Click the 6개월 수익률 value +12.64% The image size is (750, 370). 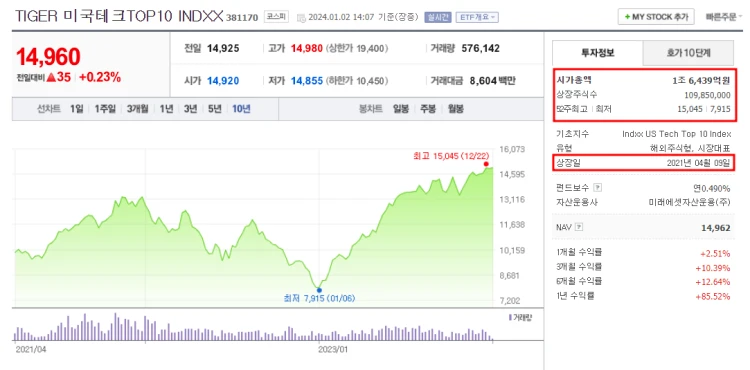[714, 282]
